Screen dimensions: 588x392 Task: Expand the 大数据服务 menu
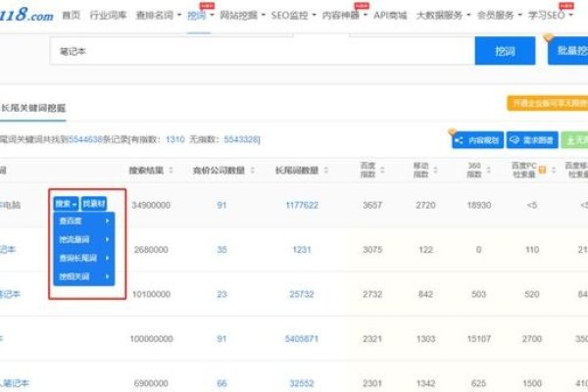(x=443, y=16)
